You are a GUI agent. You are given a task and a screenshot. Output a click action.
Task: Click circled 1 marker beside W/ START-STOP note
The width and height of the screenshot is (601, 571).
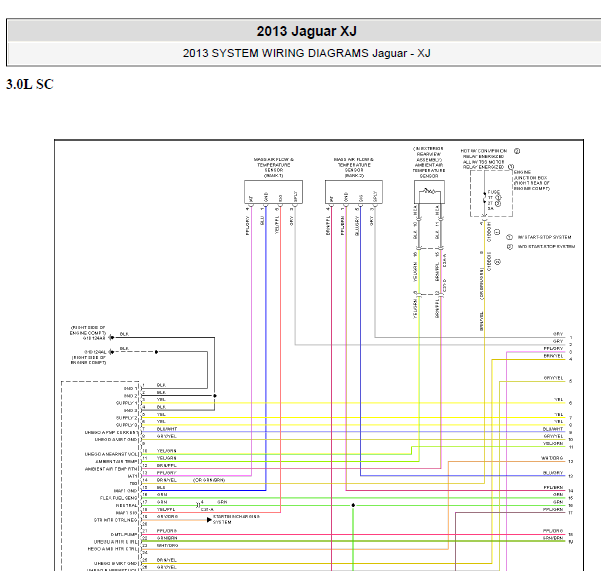click(510, 237)
